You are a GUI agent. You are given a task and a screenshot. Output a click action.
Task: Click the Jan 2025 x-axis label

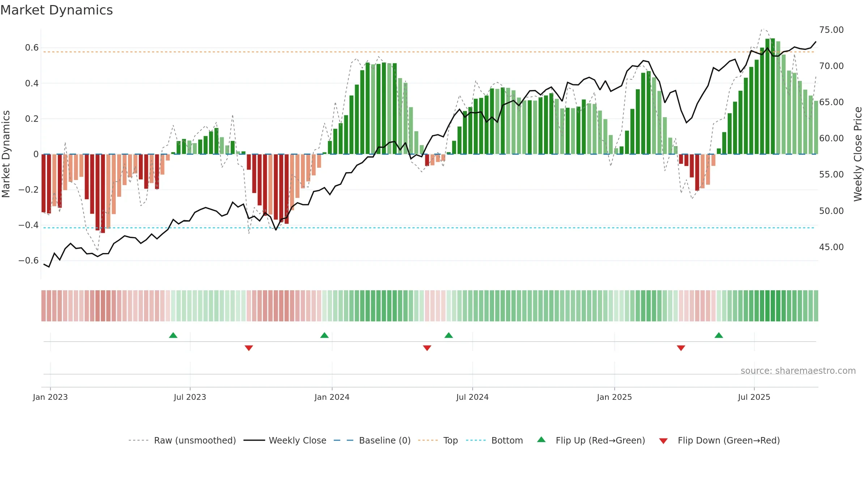click(x=614, y=397)
